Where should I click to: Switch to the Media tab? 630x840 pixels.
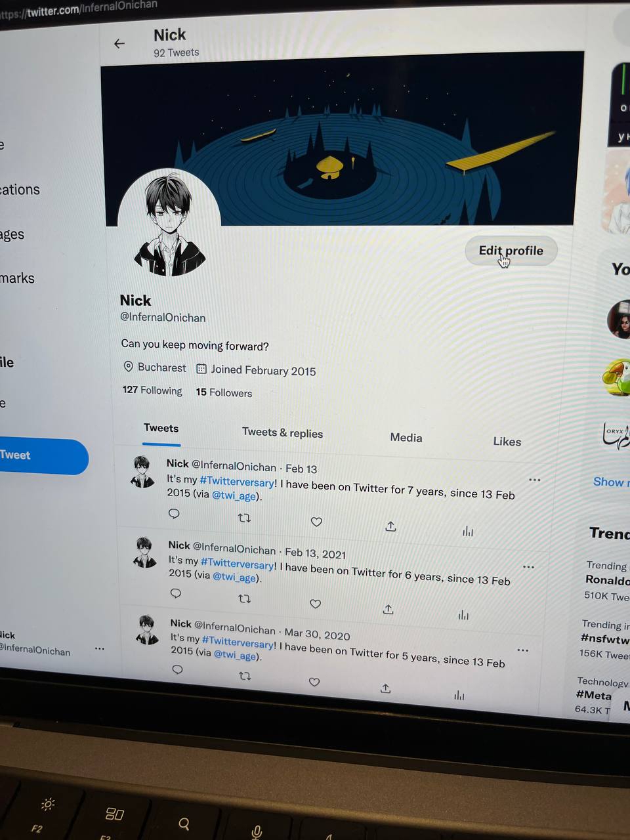click(406, 438)
